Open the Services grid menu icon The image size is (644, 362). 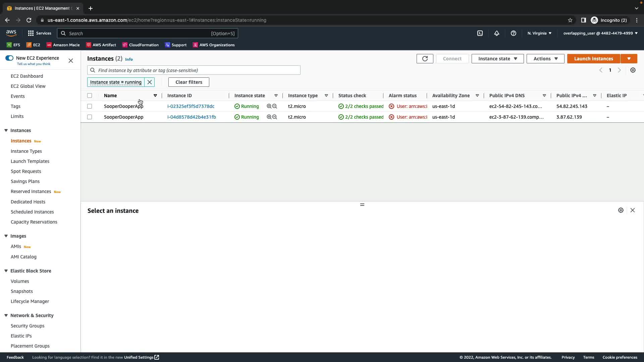click(x=31, y=33)
